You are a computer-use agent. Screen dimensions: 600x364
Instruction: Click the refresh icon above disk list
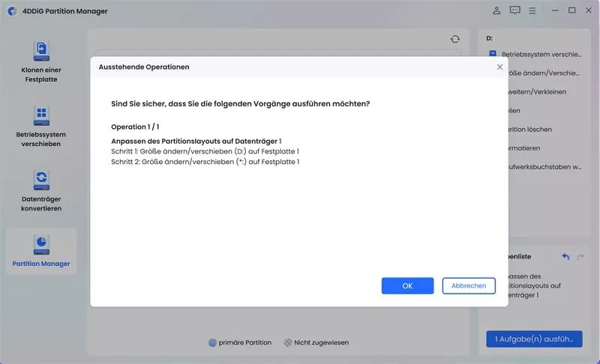(455, 39)
